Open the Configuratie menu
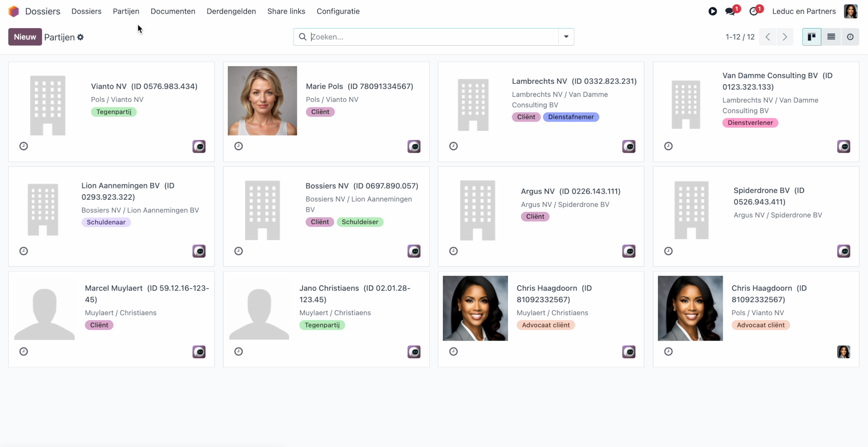Image resolution: width=868 pixels, height=447 pixels. [338, 11]
